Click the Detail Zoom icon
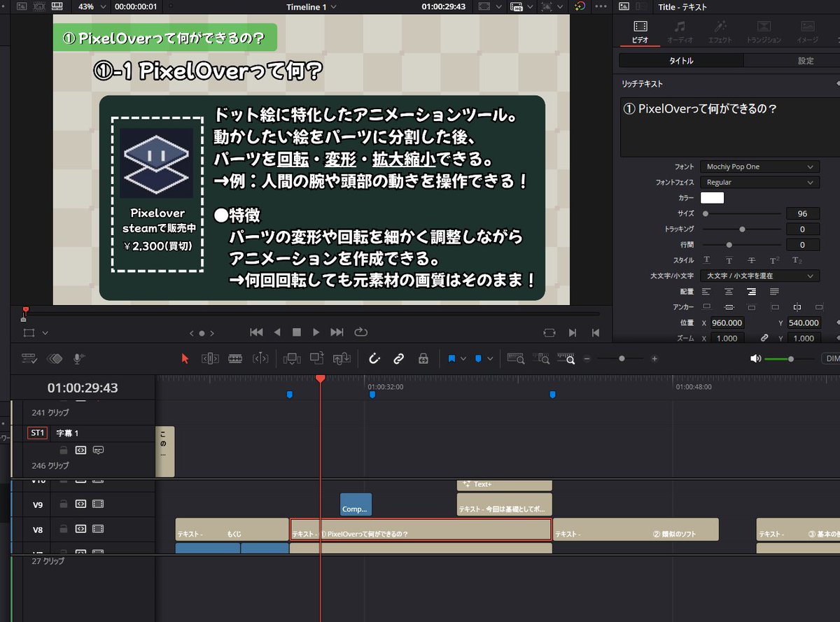 (542, 358)
